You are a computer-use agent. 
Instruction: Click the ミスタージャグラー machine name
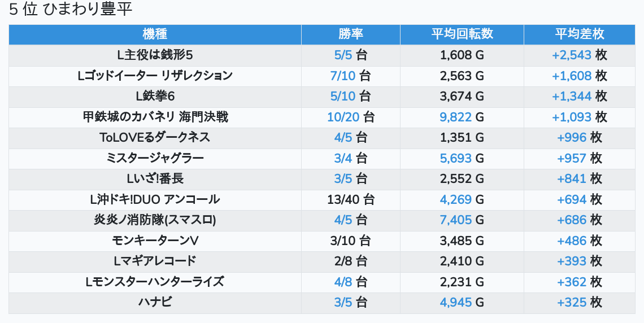coord(155,158)
